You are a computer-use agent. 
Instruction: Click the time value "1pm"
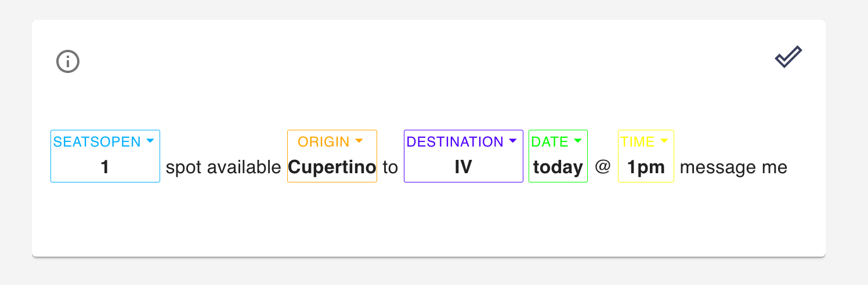point(646,167)
